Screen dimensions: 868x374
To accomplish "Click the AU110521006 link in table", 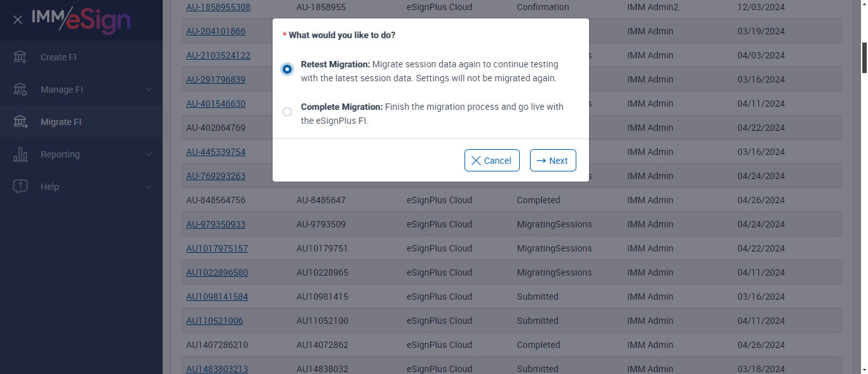I will click(x=214, y=321).
